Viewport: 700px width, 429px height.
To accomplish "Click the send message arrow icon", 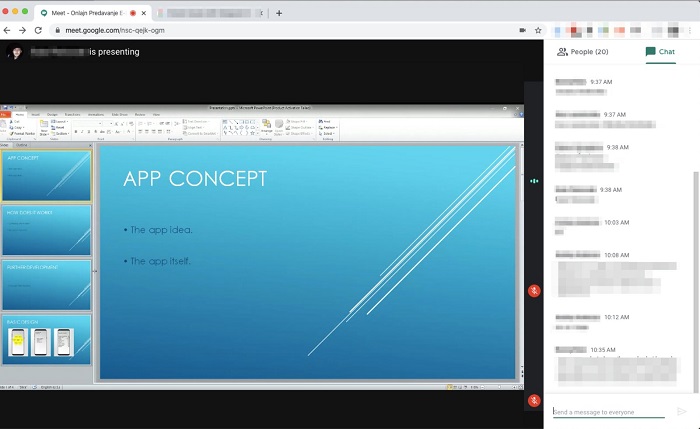I will click(x=682, y=411).
